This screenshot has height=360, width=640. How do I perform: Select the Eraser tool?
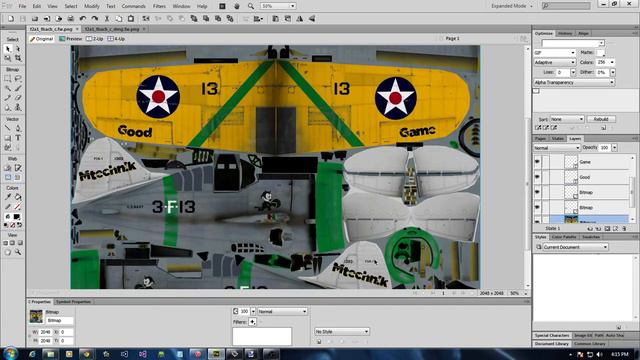[x=18, y=98]
